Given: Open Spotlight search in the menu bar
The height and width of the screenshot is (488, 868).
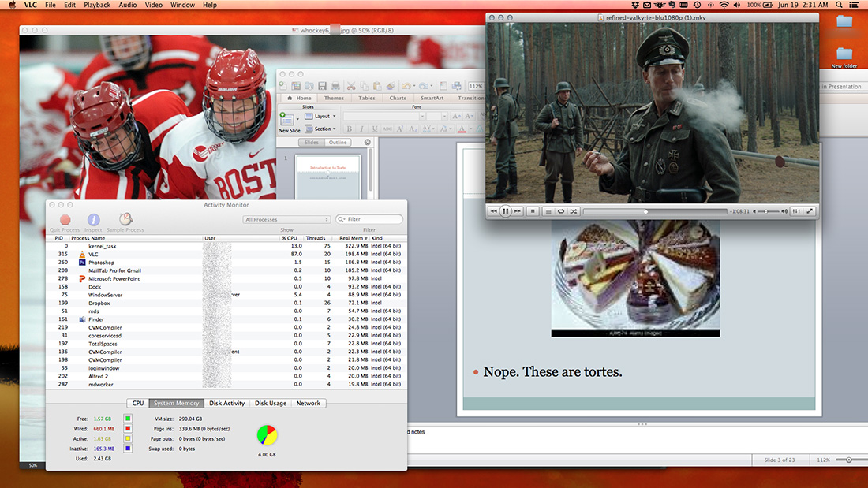Looking at the screenshot, I should pyautogui.click(x=840, y=5).
